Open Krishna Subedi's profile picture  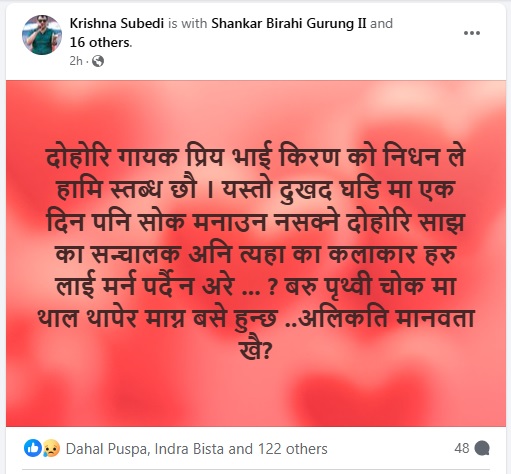(x=42, y=35)
